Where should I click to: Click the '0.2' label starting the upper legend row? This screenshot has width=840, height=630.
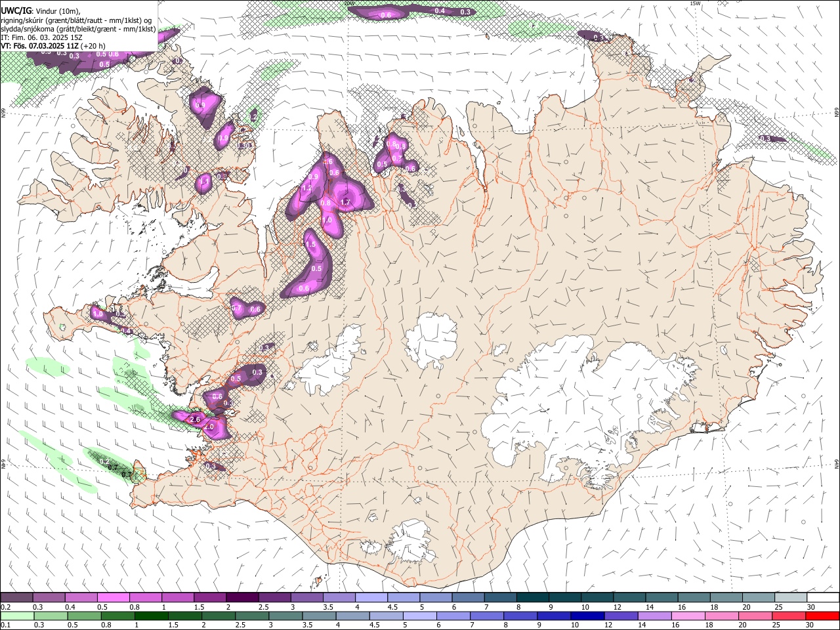click(5, 607)
